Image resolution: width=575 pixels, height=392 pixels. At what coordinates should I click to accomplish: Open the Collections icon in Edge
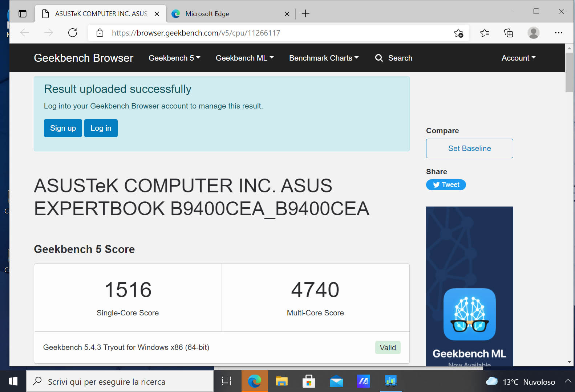509,33
